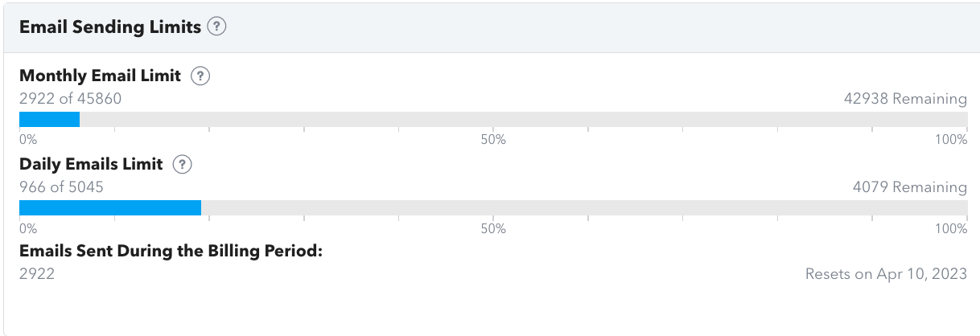Click 'Emails Sent During the Billing Period' heading
The width and height of the screenshot is (980, 336).
click(x=171, y=251)
